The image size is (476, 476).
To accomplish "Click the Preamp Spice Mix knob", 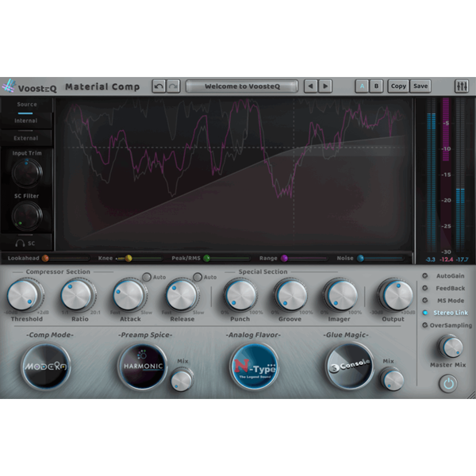I will click(182, 379).
